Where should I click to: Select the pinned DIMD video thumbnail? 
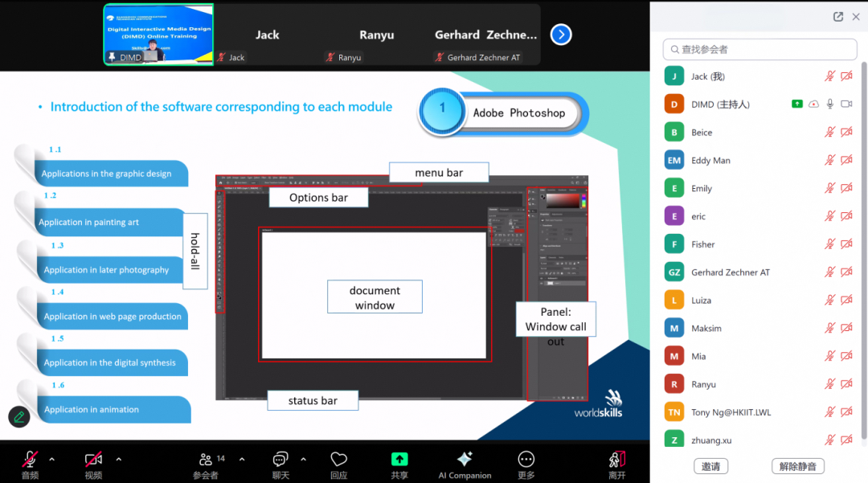coord(158,35)
